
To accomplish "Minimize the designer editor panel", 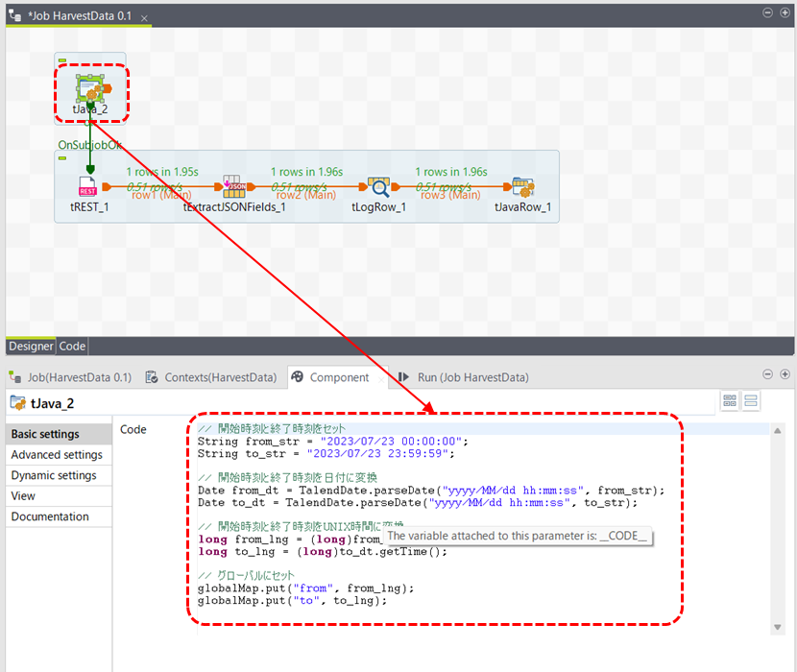I will click(767, 12).
